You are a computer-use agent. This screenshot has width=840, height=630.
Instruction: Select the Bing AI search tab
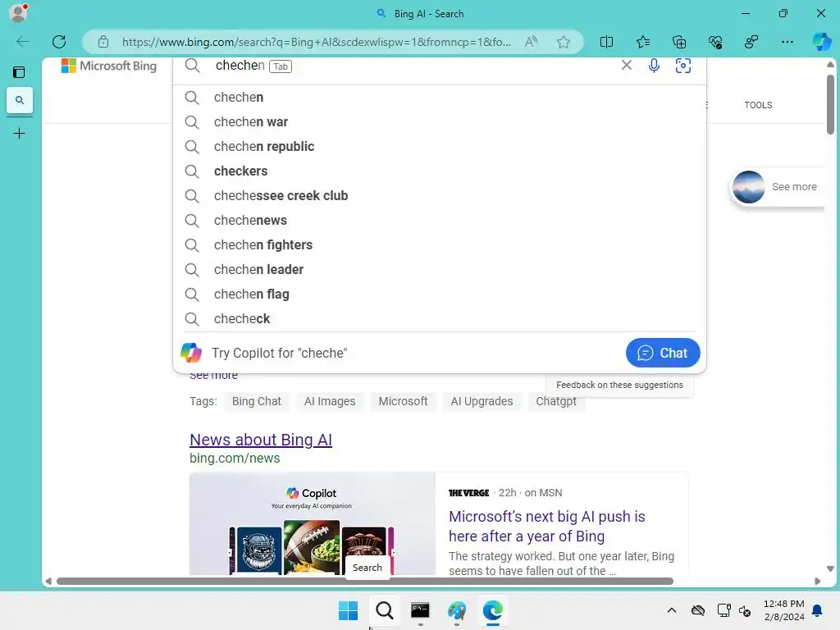click(20, 100)
